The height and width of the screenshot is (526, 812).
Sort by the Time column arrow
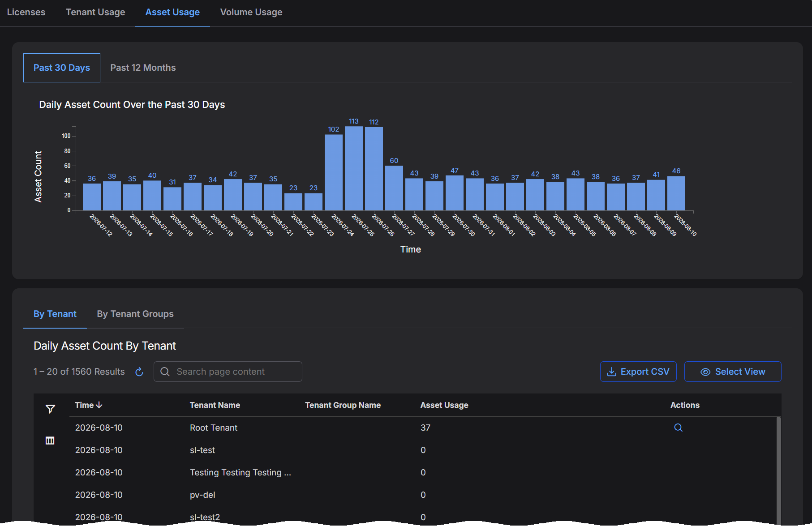99,405
